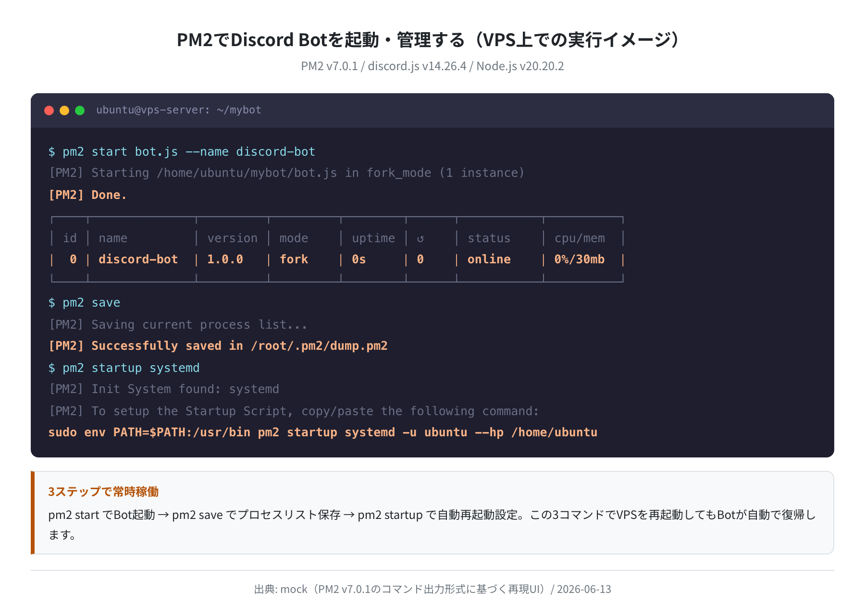Click the line Starting /home/ubuntu/mybot/bot.js in fork_mode

(286, 173)
